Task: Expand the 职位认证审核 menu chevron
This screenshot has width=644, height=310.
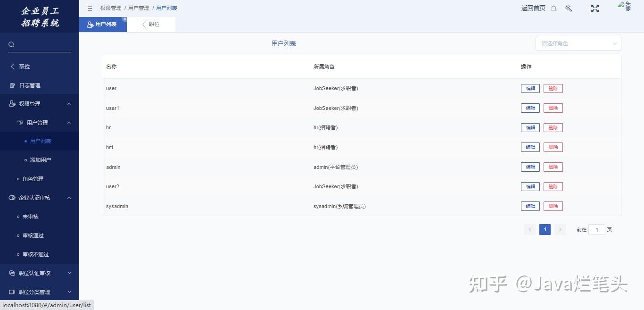Action: 69,273
